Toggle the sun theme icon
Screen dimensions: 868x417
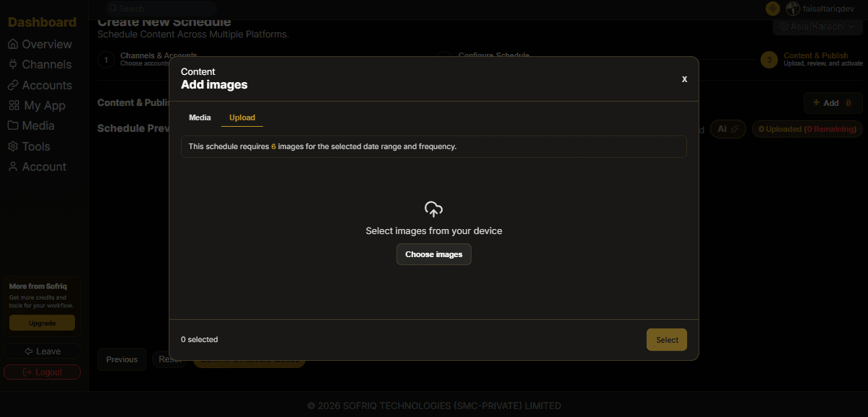(773, 9)
